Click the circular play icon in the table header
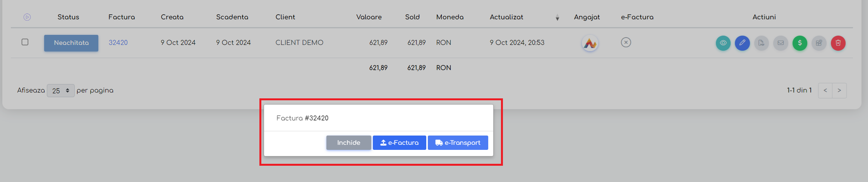 pyautogui.click(x=27, y=17)
